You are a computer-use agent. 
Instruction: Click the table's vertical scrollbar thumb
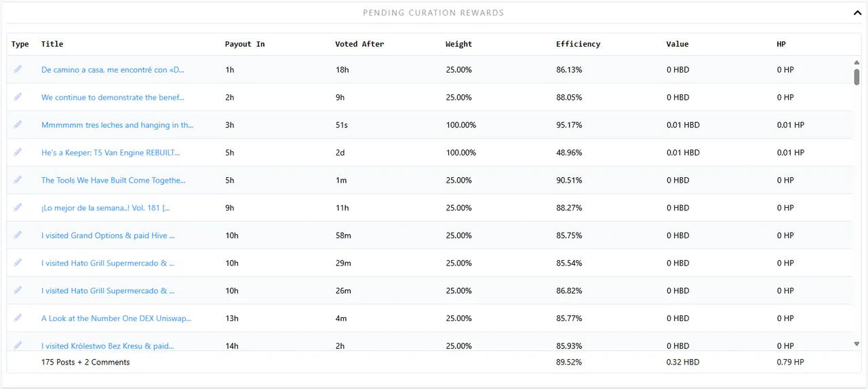[856, 77]
